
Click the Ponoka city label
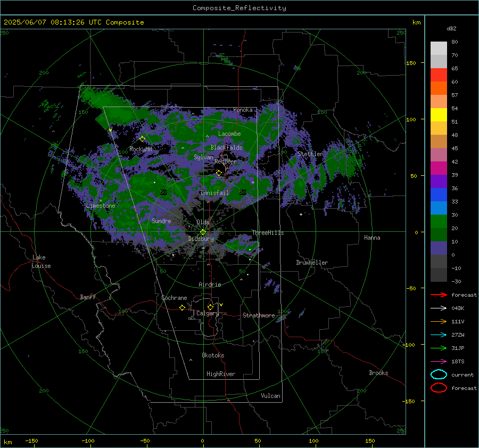[x=243, y=110]
